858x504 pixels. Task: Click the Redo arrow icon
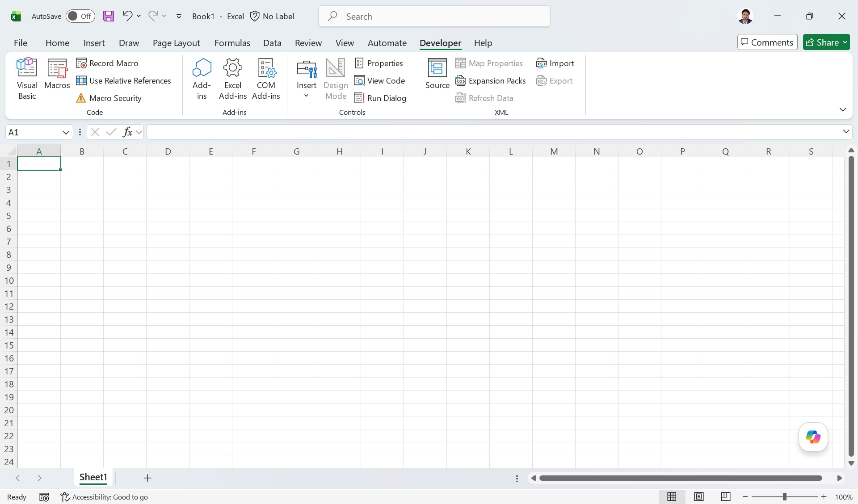(153, 16)
